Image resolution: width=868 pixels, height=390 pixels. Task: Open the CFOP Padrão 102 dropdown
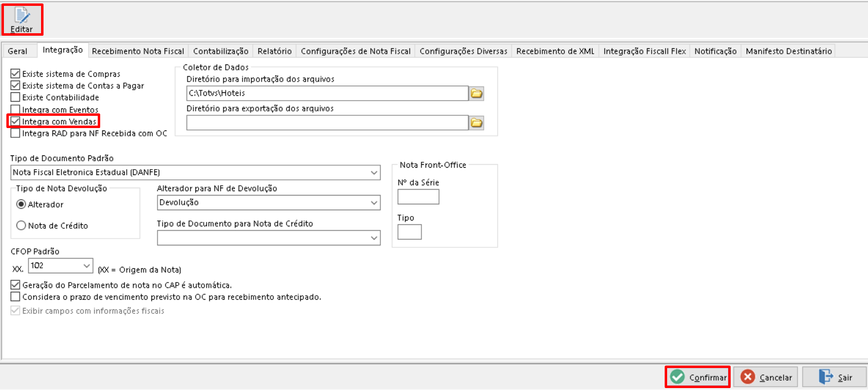87,266
